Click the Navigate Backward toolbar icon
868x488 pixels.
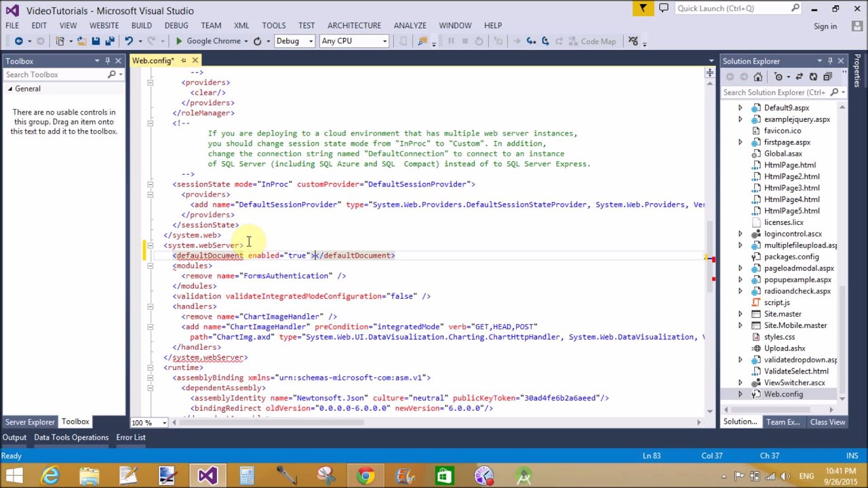pos(18,41)
